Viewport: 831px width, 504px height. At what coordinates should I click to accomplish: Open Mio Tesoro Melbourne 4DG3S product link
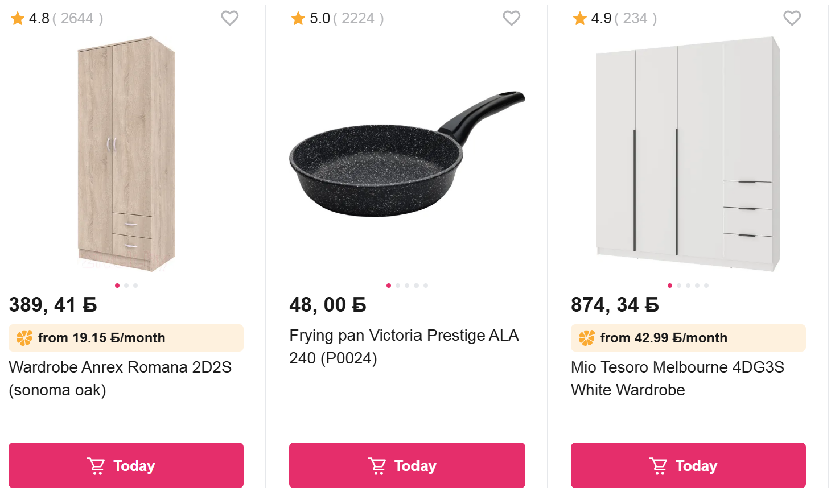click(677, 378)
